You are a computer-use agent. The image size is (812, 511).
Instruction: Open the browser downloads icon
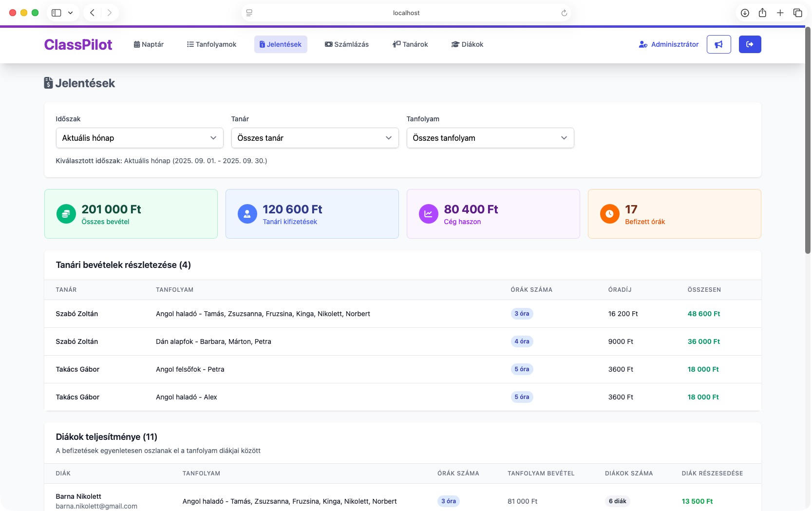pyautogui.click(x=745, y=13)
